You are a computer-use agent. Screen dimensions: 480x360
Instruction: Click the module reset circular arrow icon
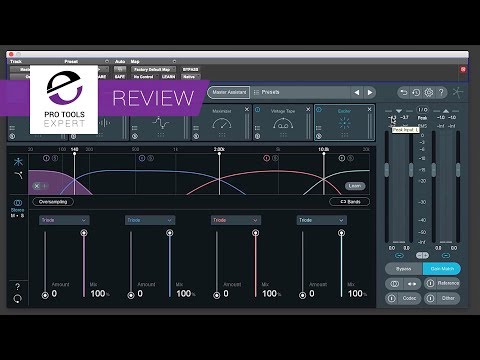(18, 299)
